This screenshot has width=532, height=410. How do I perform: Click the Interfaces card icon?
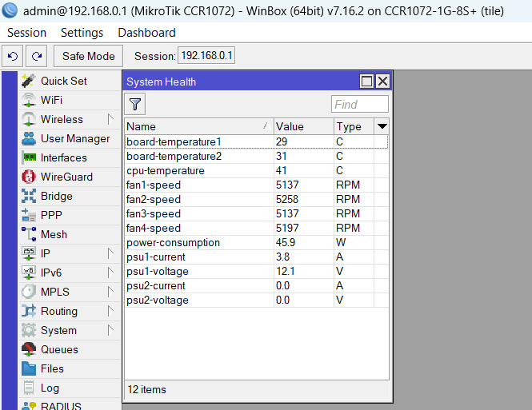[x=29, y=157]
